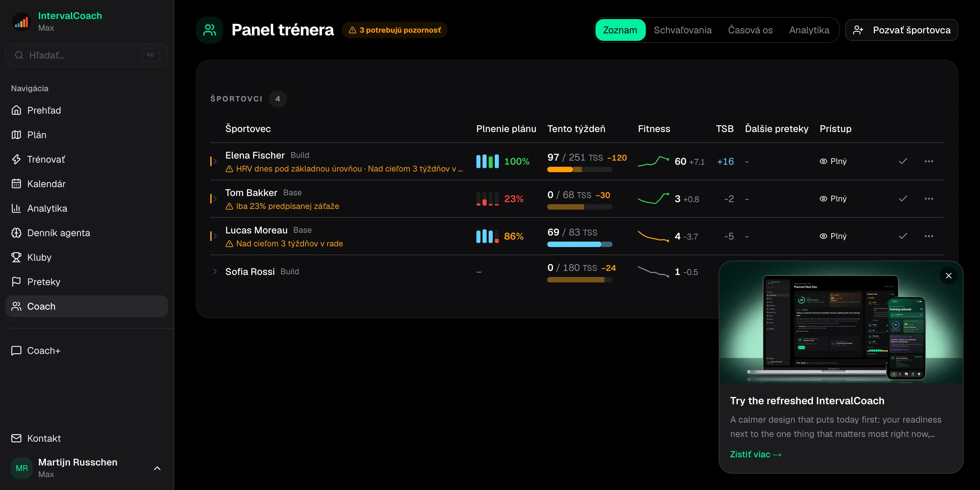Expand Elena Fischer's row
Viewport: 980px width, 490px height.
pos(215,161)
